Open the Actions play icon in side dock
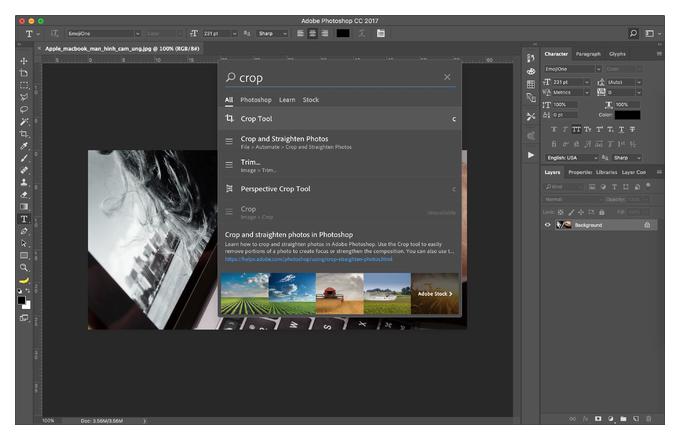The height and width of the screenshot is (440, 680). pos(531,155)
